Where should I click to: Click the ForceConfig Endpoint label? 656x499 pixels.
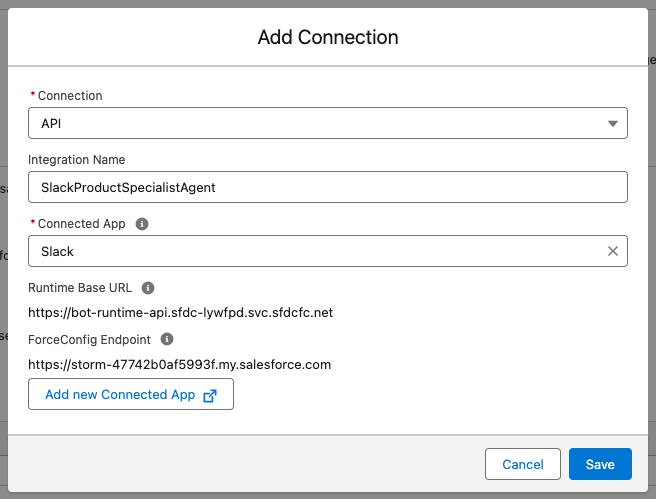[89, 340]
